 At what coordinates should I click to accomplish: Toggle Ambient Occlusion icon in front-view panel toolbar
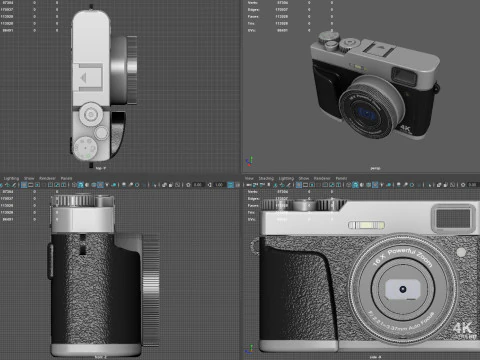click(398, 185)
